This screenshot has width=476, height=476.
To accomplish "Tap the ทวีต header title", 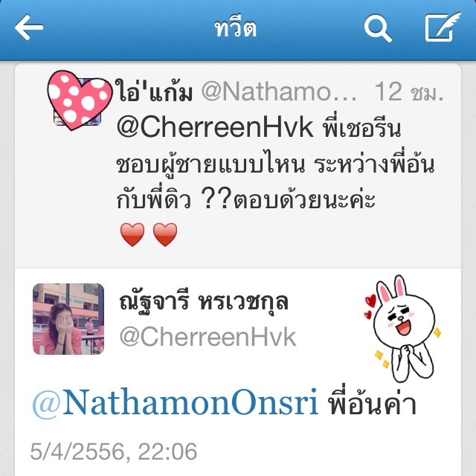I will click(x=236, y=28).
